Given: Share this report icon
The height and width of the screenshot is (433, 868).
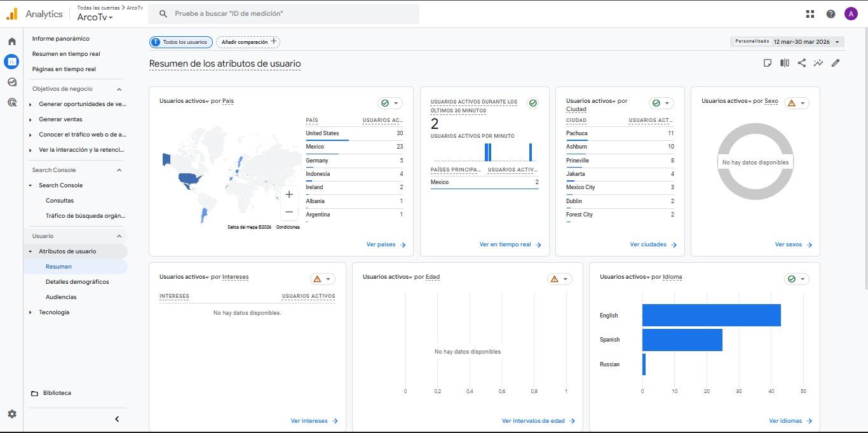Looking at the screenshot, I should (802, 63).
